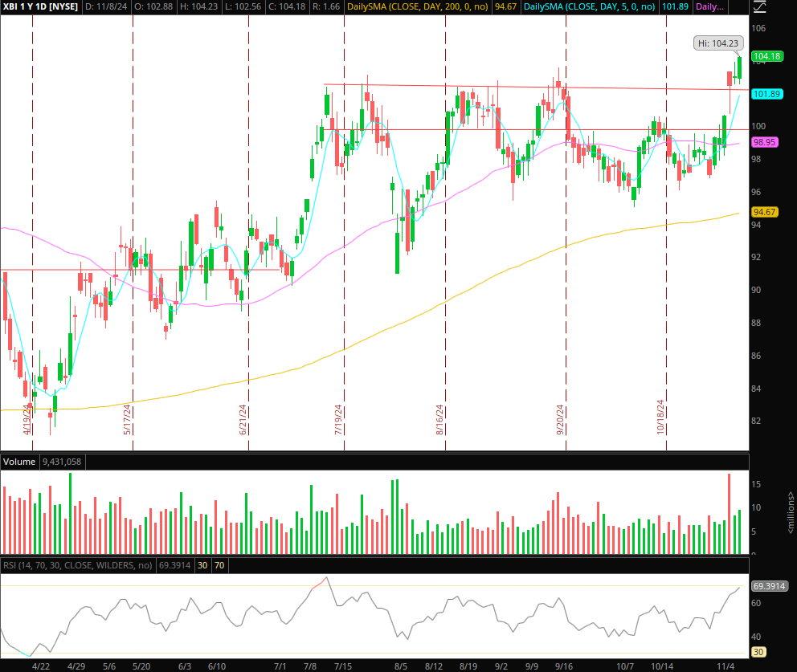Click the 69.3914 value in RSI header
The image size is (797, 672).
tap(175, 565)
